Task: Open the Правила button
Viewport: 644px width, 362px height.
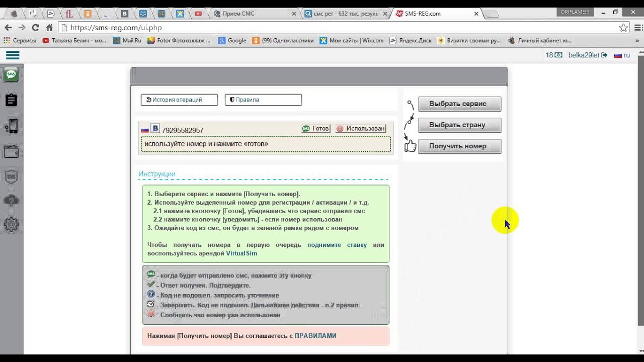Action: 263,100
